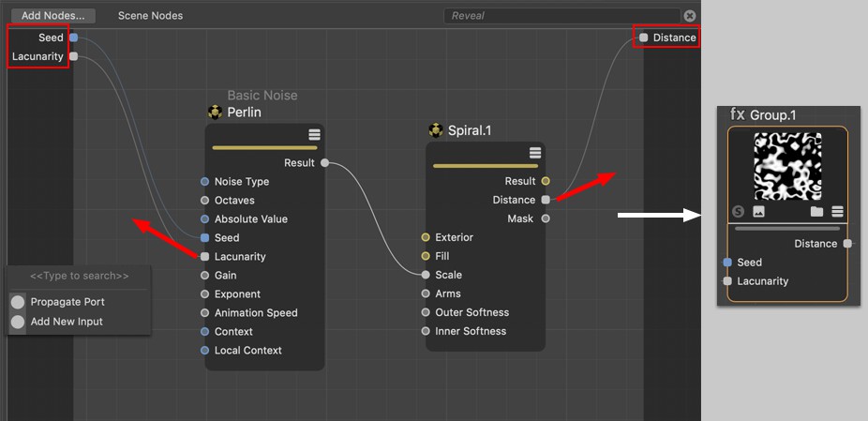This screenshot has width=868, height=421.
Task: Open the Spiral.1 node hamburger menu
Action: (535, 153)
